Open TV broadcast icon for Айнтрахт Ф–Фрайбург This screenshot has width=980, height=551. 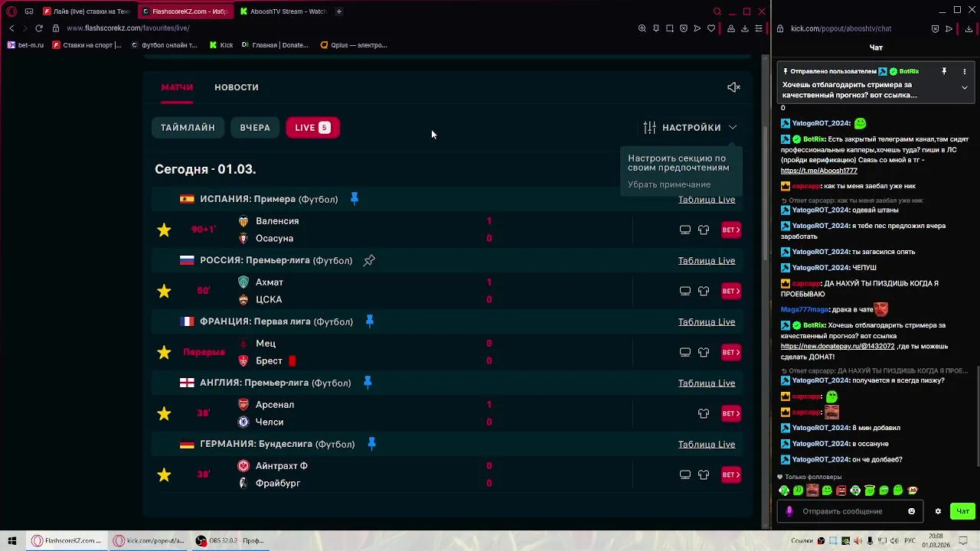pyautogui.click(x=685, y=474)
